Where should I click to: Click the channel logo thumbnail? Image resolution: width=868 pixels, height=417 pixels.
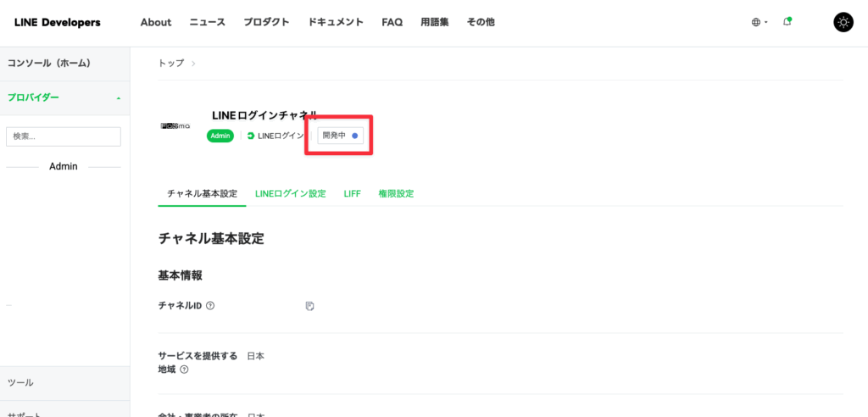coord(175,125)
